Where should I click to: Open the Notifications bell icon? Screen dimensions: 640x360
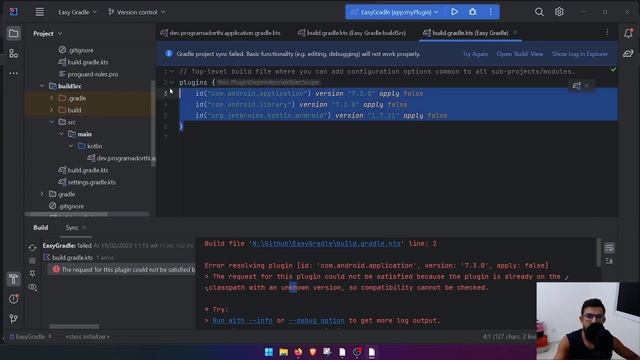(628, 33)
